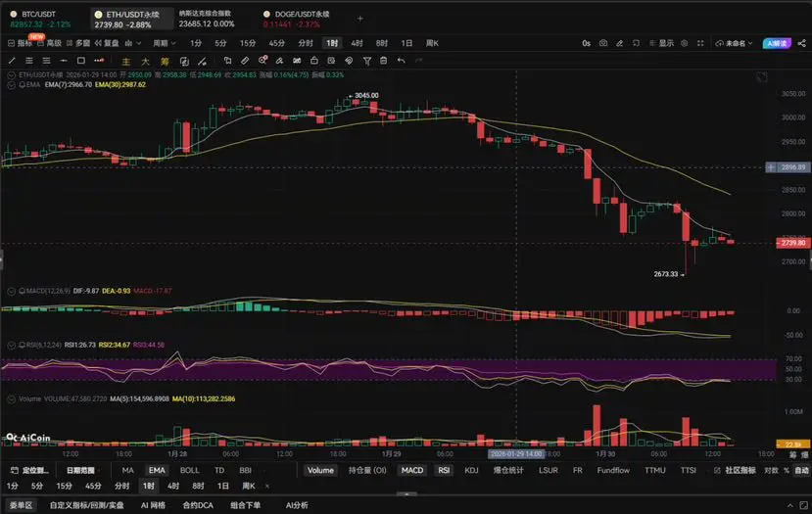The height and width of the screenshot is (514, 812).
Task: Select the trend line drawing tool
Action: (12, 61)
